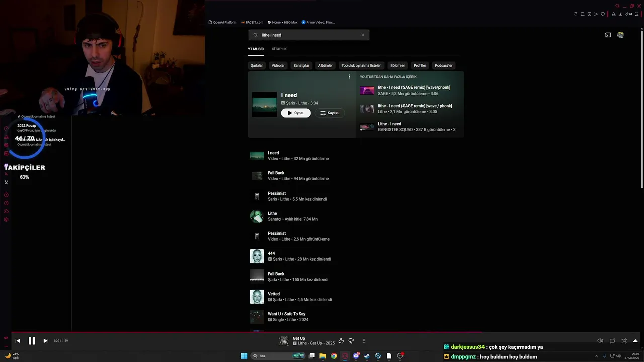644x362 pixels.
Task: Open Want U / Safe To Say single
Action: 355,317
